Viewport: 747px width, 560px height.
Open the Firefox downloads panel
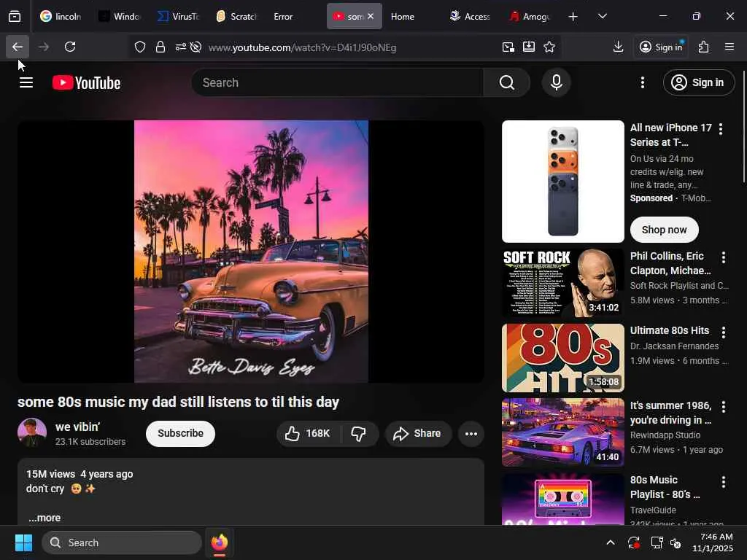pyautogui.click(x=618, y=47)
